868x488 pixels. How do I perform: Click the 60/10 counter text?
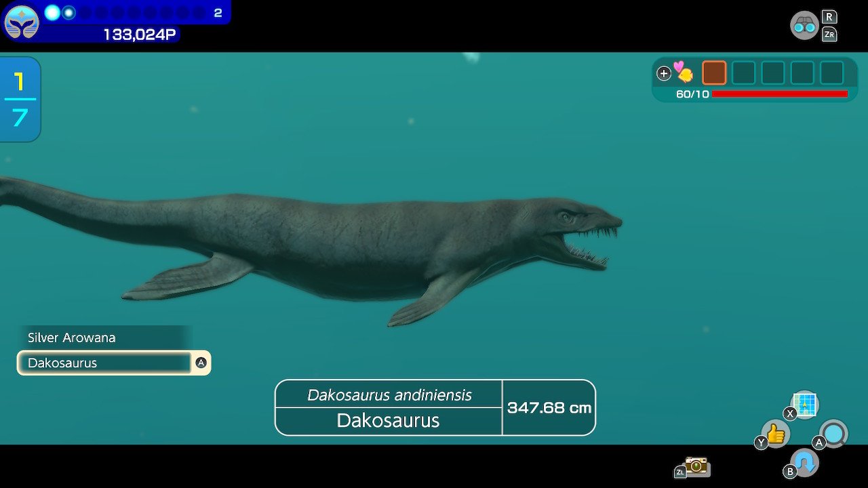tap(692, 94)
